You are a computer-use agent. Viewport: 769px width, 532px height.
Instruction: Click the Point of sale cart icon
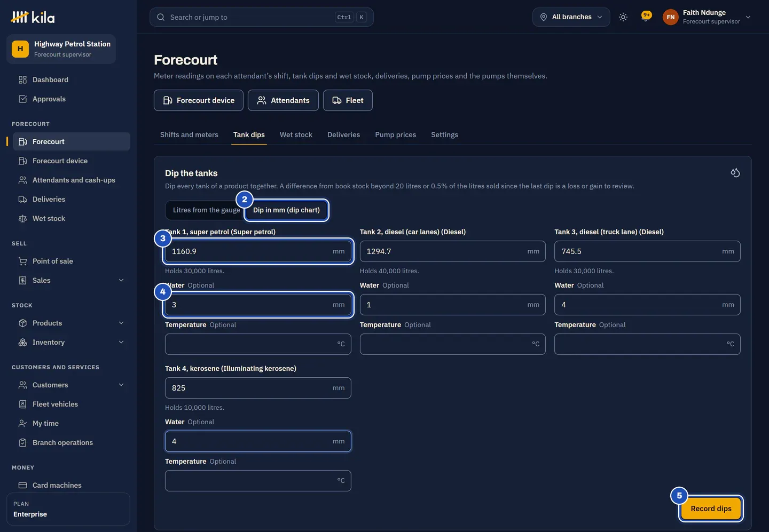[x=22, y=261]
